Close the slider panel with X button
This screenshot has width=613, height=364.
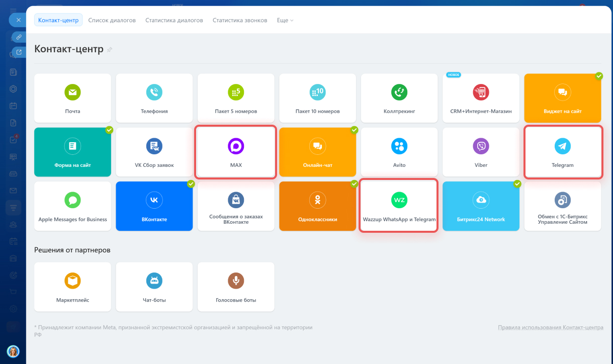pos(18,20)
